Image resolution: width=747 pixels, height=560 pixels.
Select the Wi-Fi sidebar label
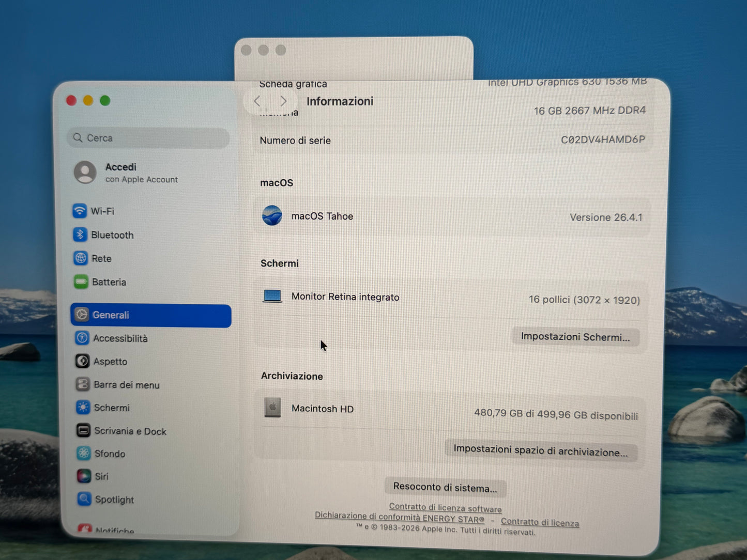pos(102,211)
